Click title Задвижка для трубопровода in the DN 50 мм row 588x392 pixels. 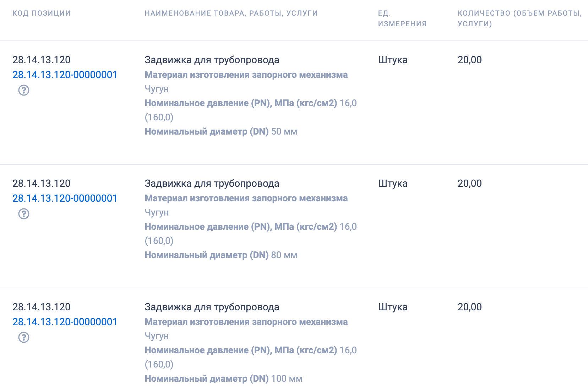[212, 60]
